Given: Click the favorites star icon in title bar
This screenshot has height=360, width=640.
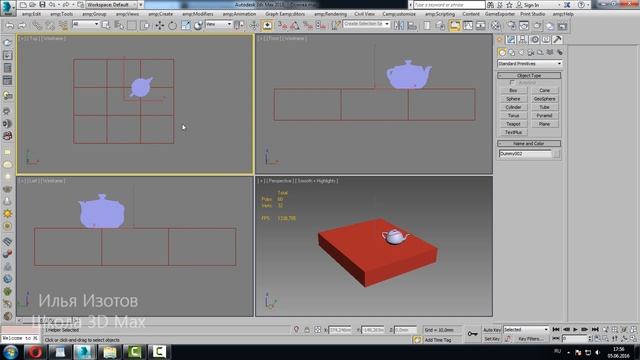Looking at the screenshot, I should click(x=509, y=5).
